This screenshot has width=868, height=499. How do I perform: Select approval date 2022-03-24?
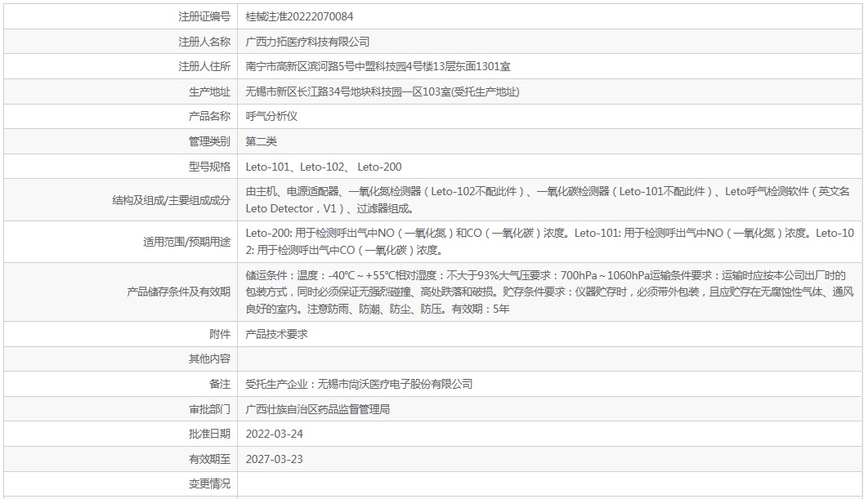tap(275, 434)
